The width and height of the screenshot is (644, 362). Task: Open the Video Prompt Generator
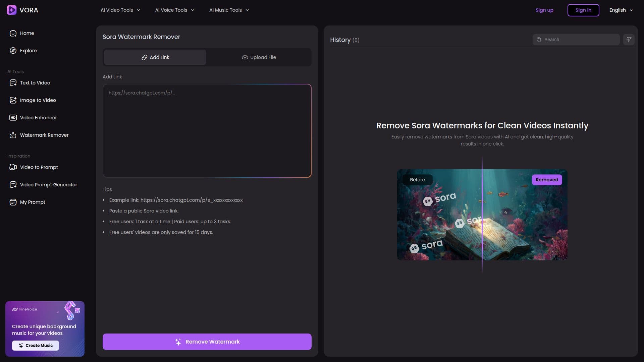tap(43, 185)
